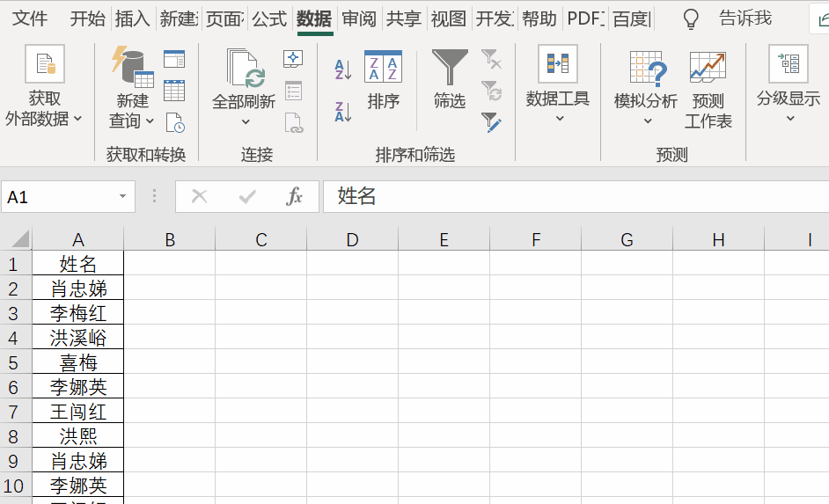Click the 告诉我 lightbulb icon
The image size is (829, 504).
(691, 19)
